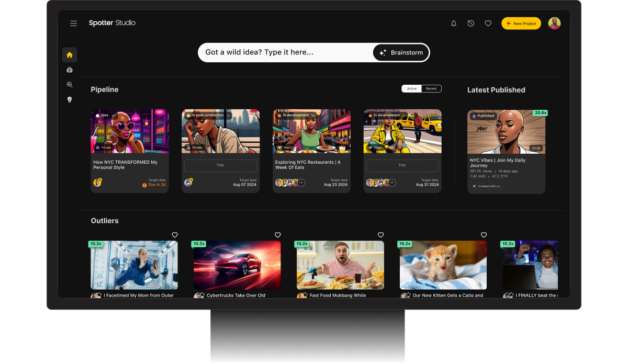Switch the pipeline filter to Active
The width and height of the screenshot is (628, 364).
click(411, 88)
